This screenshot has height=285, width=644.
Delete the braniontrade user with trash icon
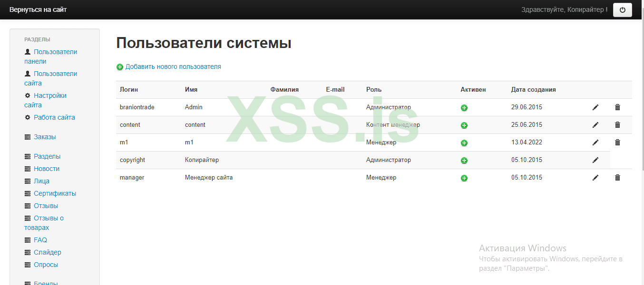coord(617,107)
